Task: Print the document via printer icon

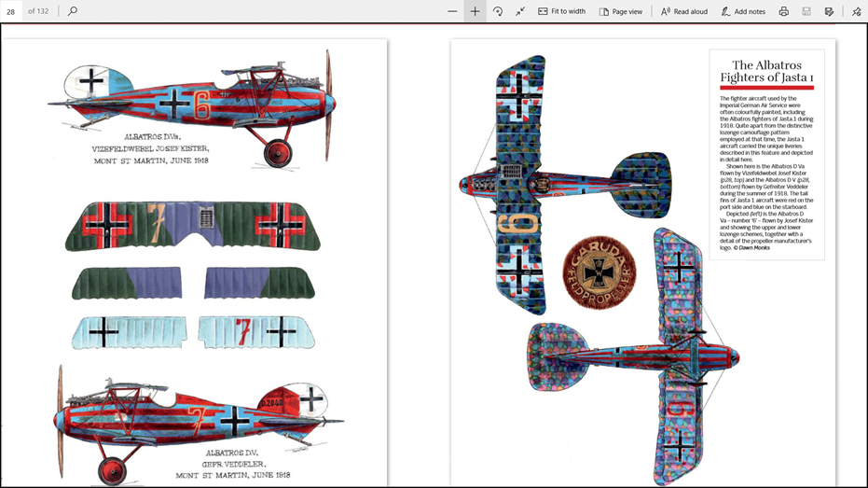Action: point(783,11)
